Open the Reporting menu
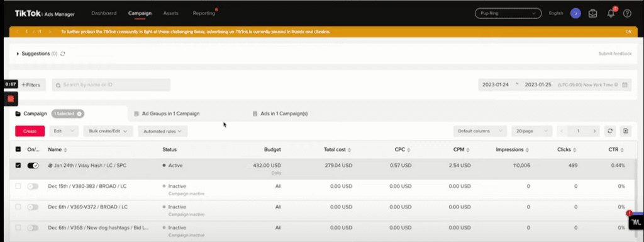 pos(204,13)
